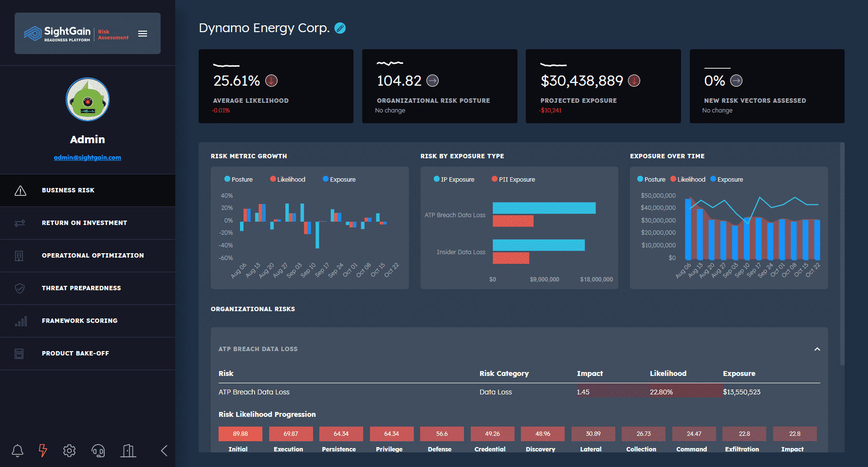Toggle Exposure legend in Risk Metric Growth
The width and height of the screenshot is (868, 467).
(339, 179)
